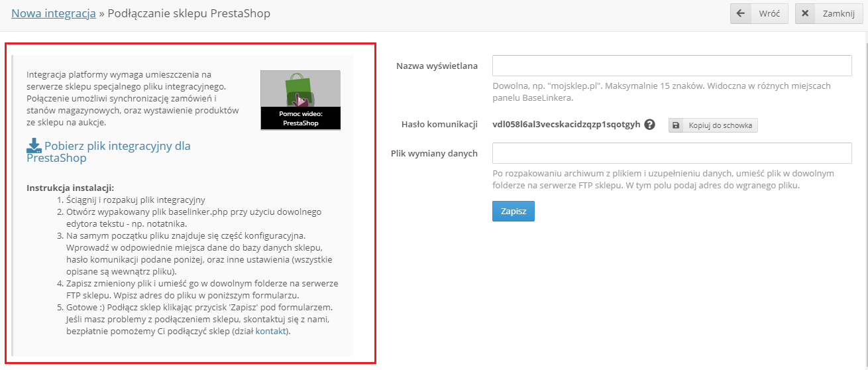Click the help question mark icon near password
This screenshot has height=370, width=868.
[649, 124]
